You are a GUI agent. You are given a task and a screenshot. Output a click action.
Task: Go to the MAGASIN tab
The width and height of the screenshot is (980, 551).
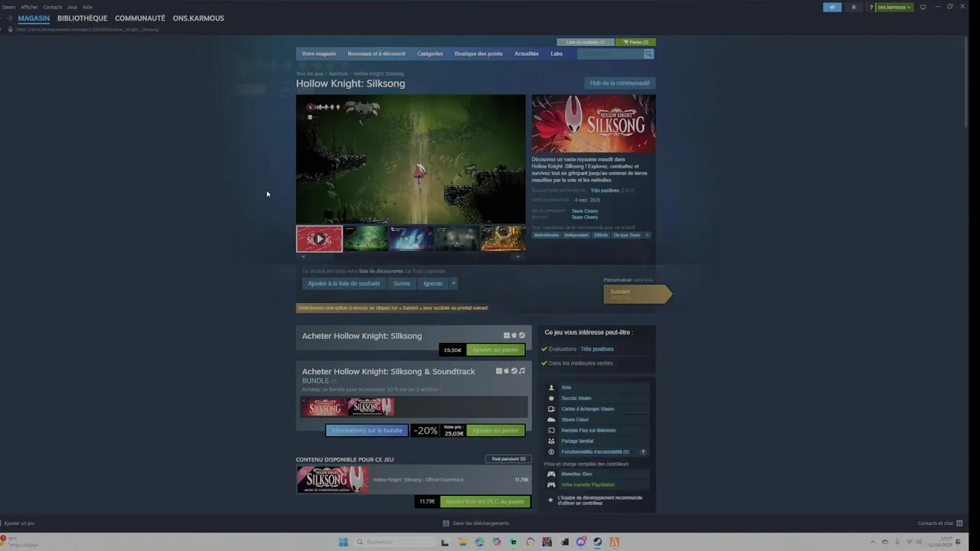(34, 18)
